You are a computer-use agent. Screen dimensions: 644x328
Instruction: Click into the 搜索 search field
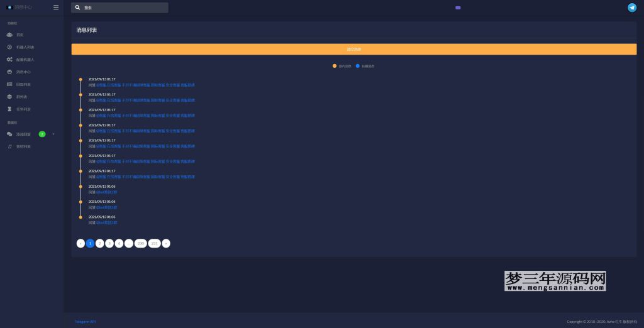[x=123, y=8]
